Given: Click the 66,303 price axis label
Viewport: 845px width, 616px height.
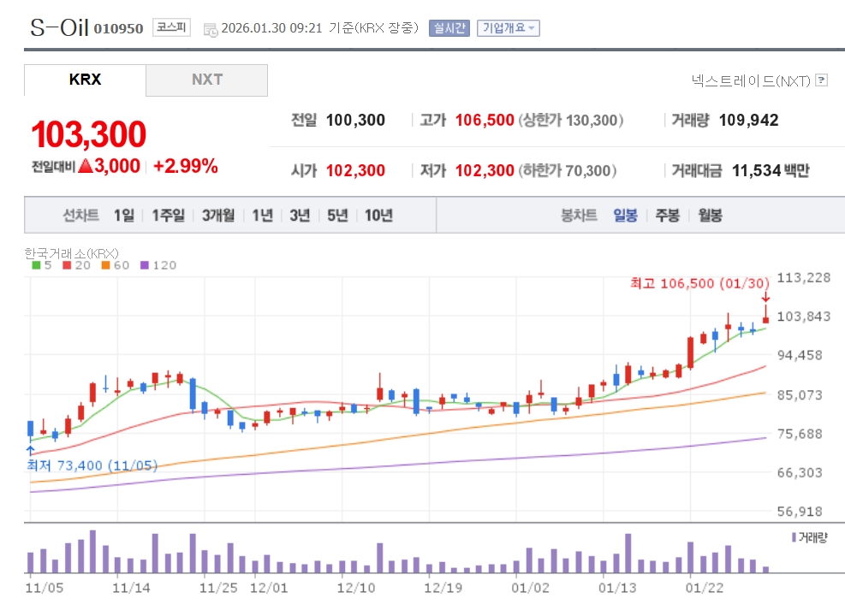Looking at the screenshot, I should click(x=800, y=473).
